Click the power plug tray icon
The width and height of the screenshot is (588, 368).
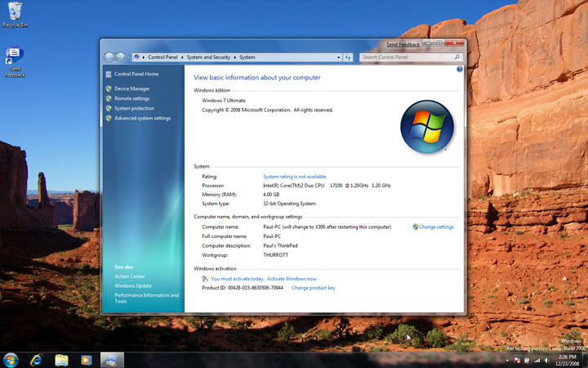point(527,361)
